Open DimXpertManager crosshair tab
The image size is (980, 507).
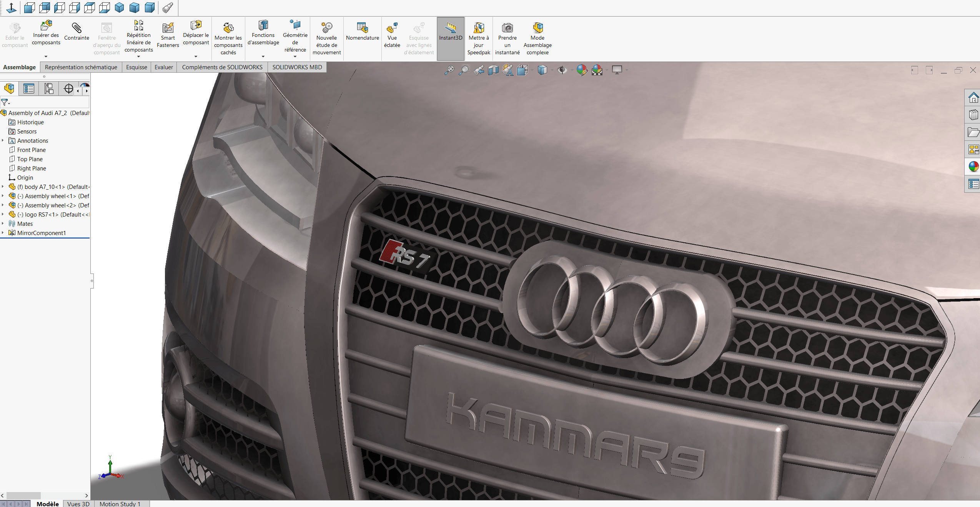(x=68, y=89)
